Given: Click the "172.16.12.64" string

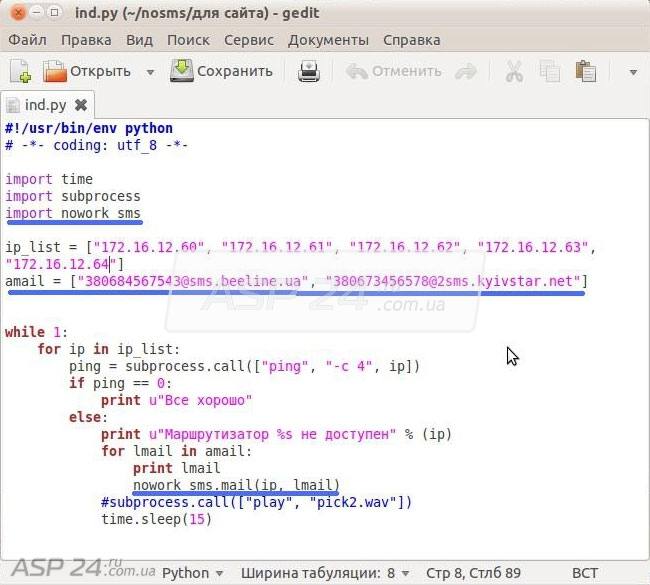Looking at the screenshot, I should point(61,265).
